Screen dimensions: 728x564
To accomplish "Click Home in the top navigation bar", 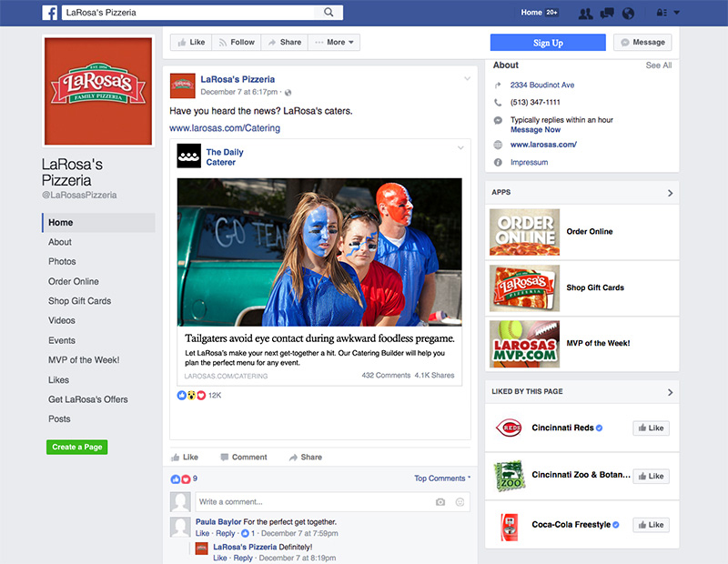I will click(x=531, y=13).
